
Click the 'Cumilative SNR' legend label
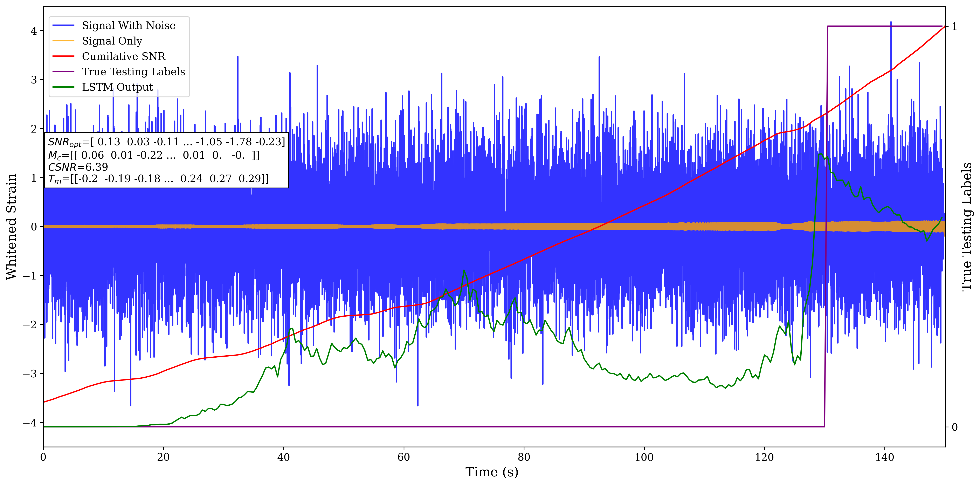124,56
